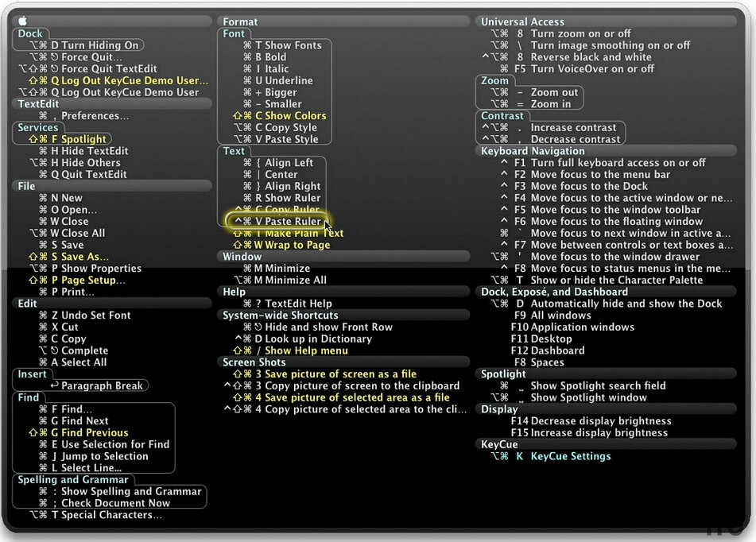Click Increase contrast entry

[x=549, y=128]
